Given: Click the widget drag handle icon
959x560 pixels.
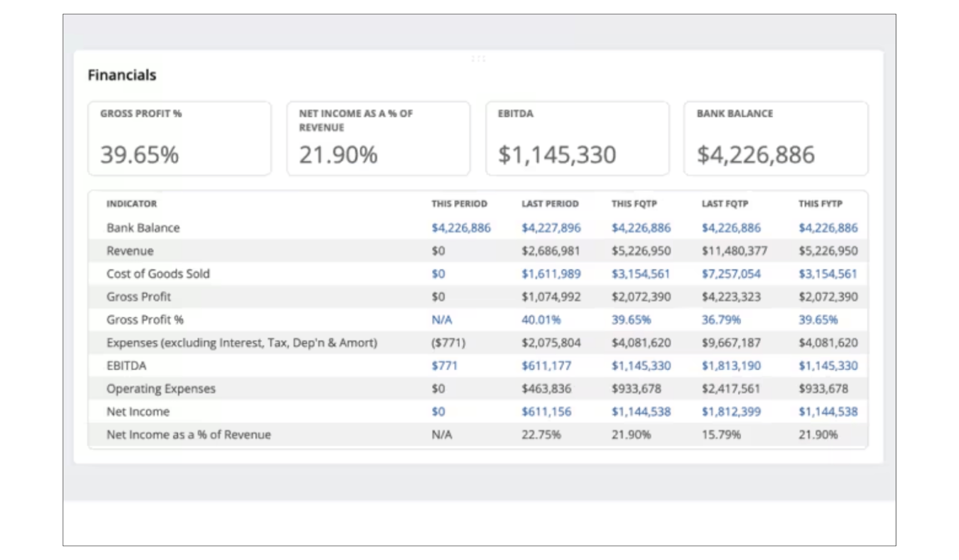Looking at the screenshot, I should [479, 59].
